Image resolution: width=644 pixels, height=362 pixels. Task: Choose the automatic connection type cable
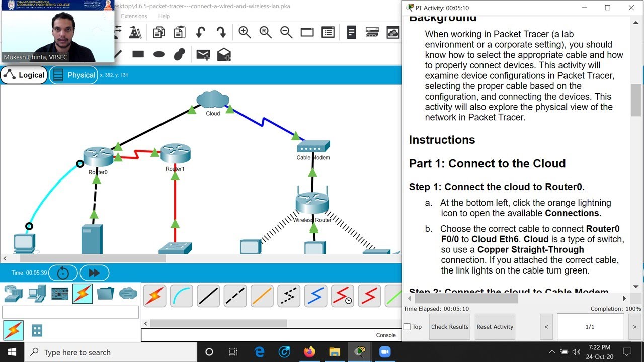(x=155, y=296)
